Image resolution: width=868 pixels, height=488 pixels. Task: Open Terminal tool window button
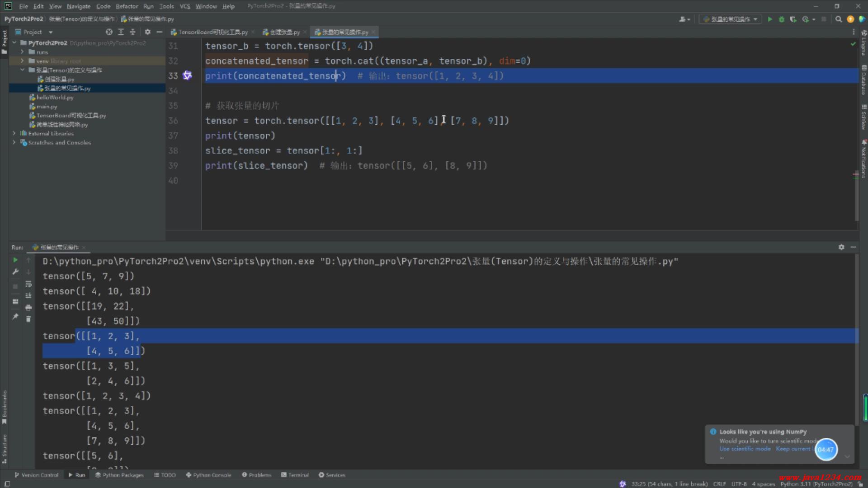click(295, 475)
